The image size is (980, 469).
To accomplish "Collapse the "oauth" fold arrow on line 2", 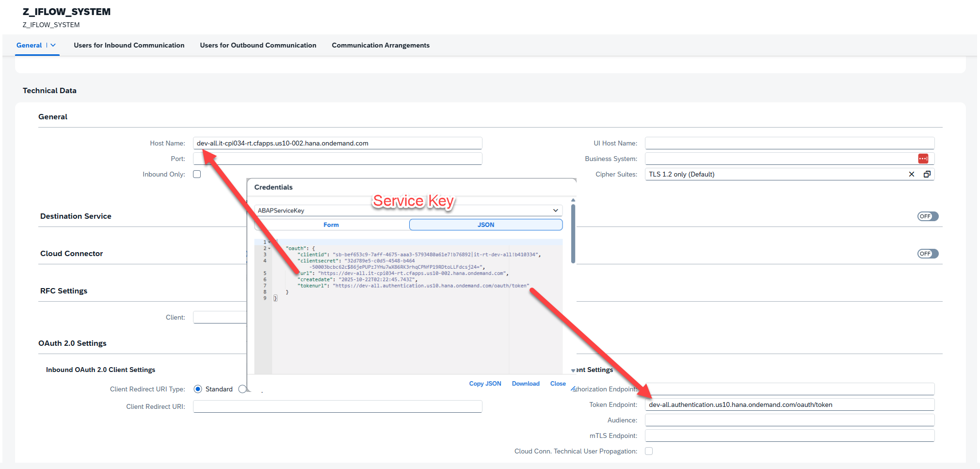I will 270,248.
